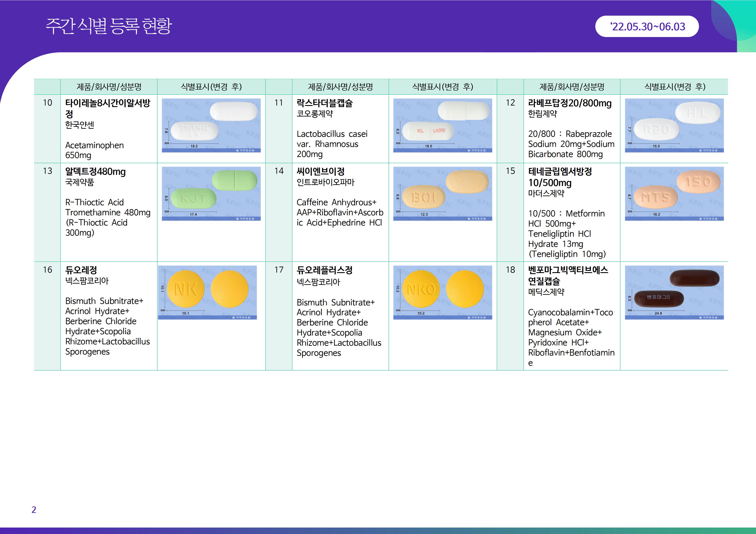Click the 주간 식별 등록 현황 title
Viewport: 756px width, 534px height.
[x=109, y=26]
